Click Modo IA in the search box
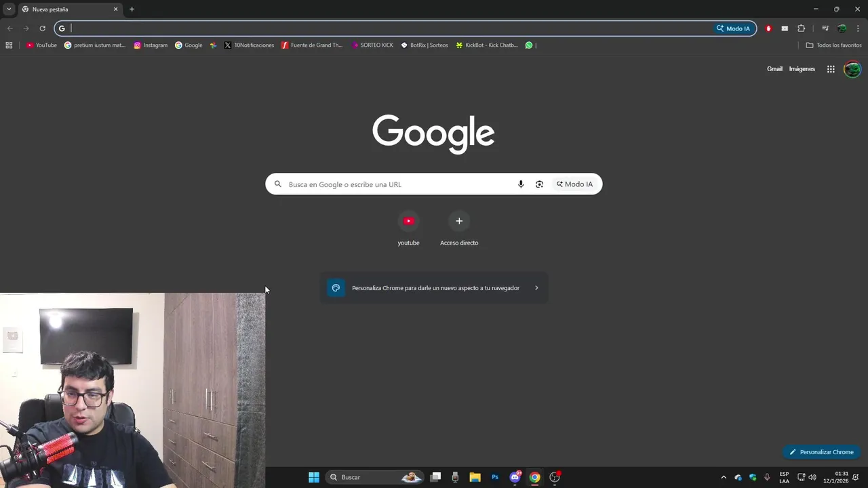This screenshot has height=488, width=868. click(574, 184)
